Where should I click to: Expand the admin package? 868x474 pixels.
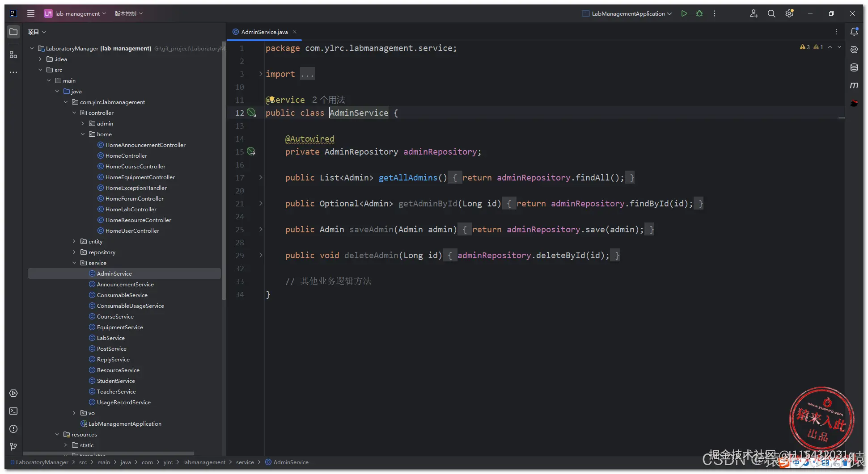point(83,123)
